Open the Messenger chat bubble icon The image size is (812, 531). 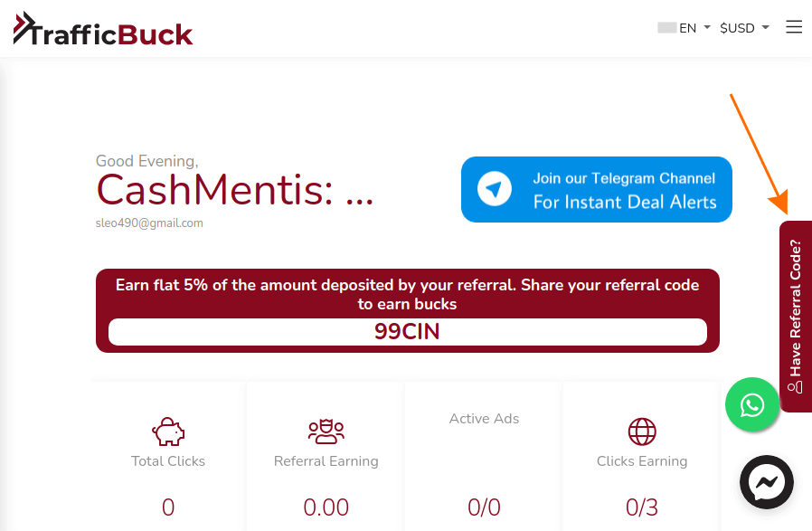coord(767,482)
